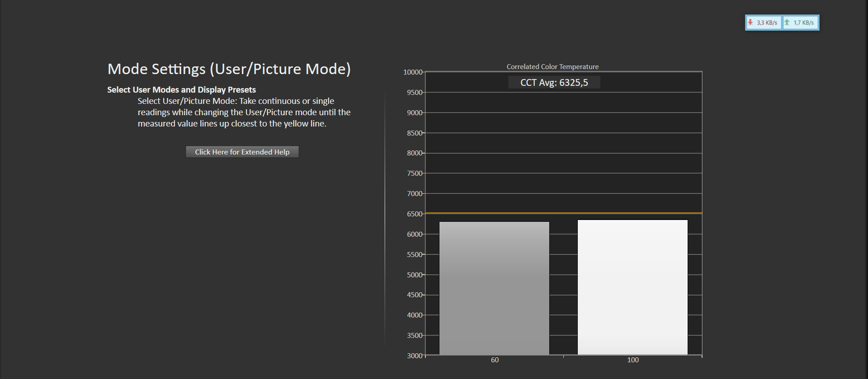Viewport: 868px width, 379px height.
Task: Select the 1,7 KB/s upload speed widget
Action: 801,23
